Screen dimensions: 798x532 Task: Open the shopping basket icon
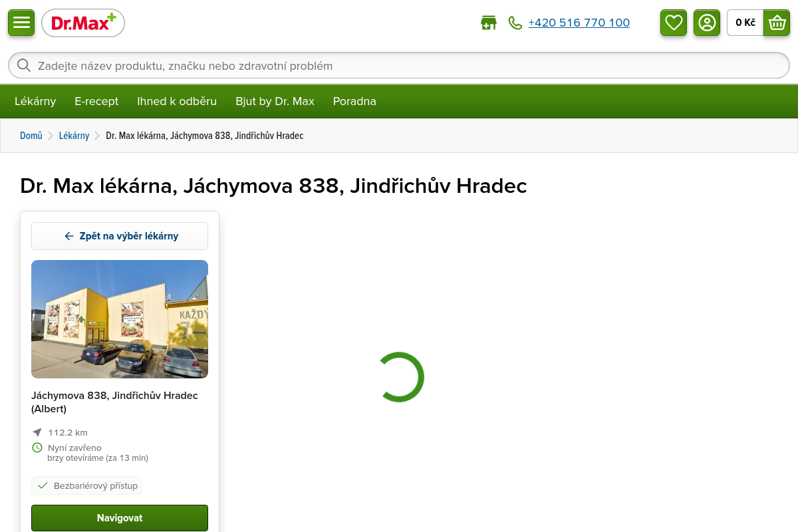click(777, 23)
